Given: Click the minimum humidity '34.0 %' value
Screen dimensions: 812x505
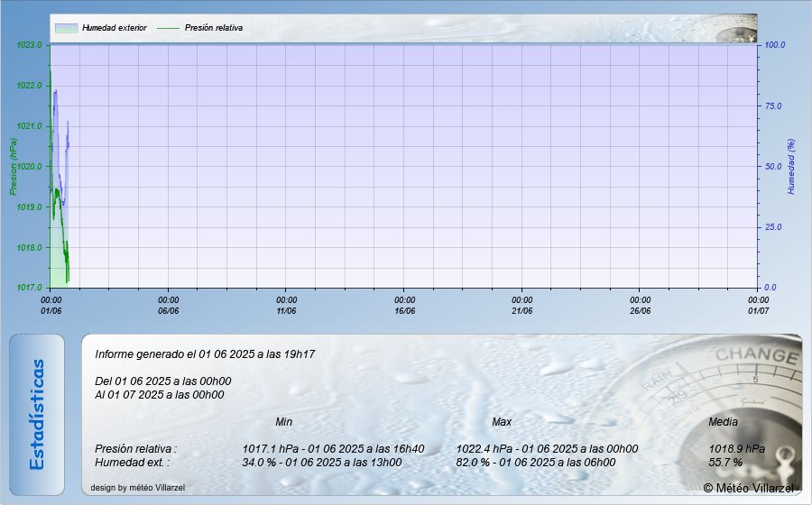Looking at the screenshot, I should (x=259, y=463).
